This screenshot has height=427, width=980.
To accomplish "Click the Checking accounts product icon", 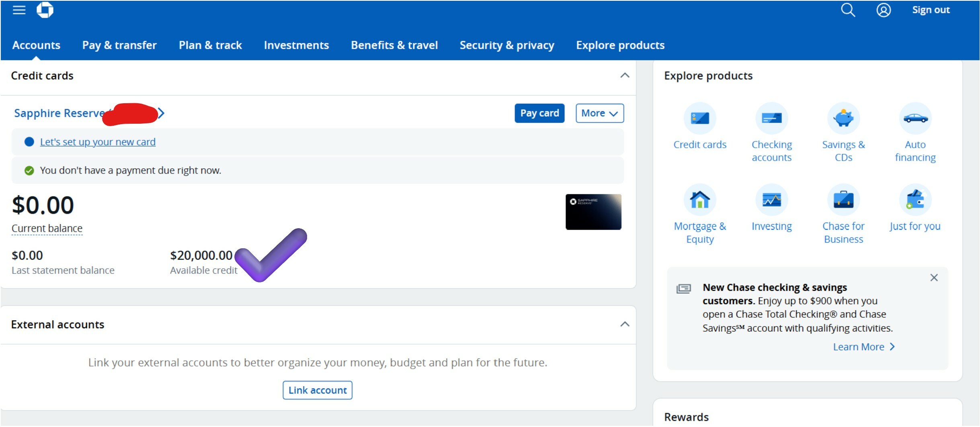I will pyautogui.click(x=771, y=118).
